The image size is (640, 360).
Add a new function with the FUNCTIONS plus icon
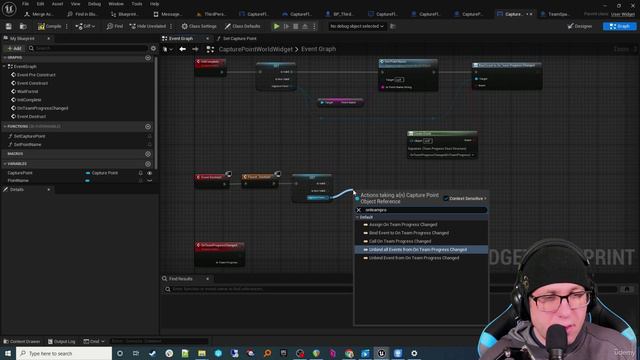(x=148, y=127)
